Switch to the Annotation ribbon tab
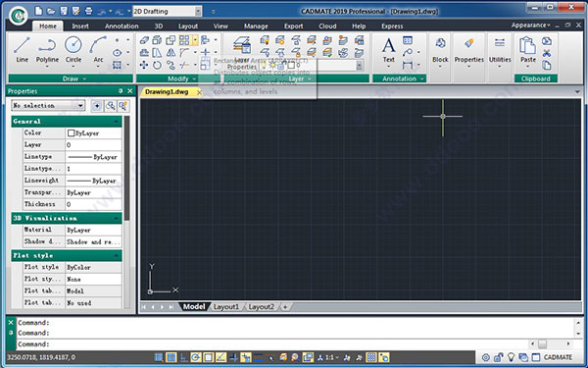588x368 pixels. (122, 26)
